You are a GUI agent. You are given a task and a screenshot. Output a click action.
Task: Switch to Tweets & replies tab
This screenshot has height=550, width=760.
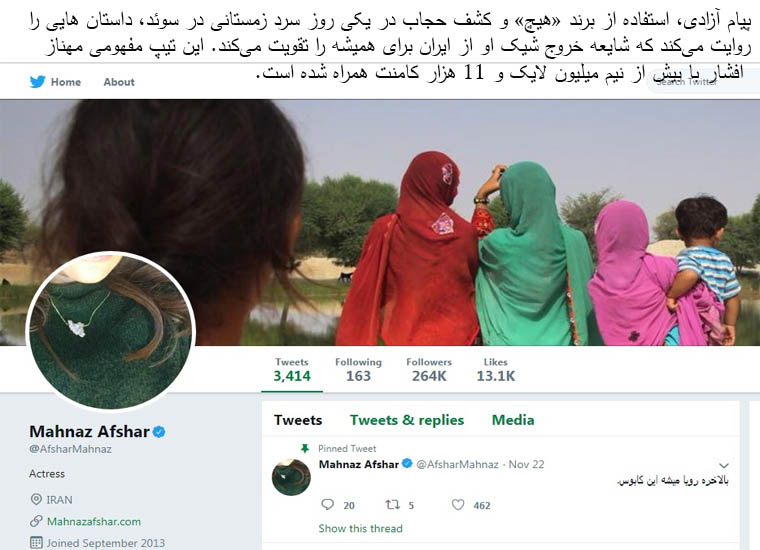[x=407, y=420]
